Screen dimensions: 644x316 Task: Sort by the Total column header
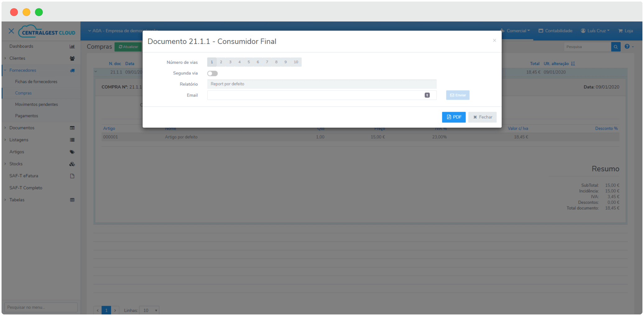[535, 64]
